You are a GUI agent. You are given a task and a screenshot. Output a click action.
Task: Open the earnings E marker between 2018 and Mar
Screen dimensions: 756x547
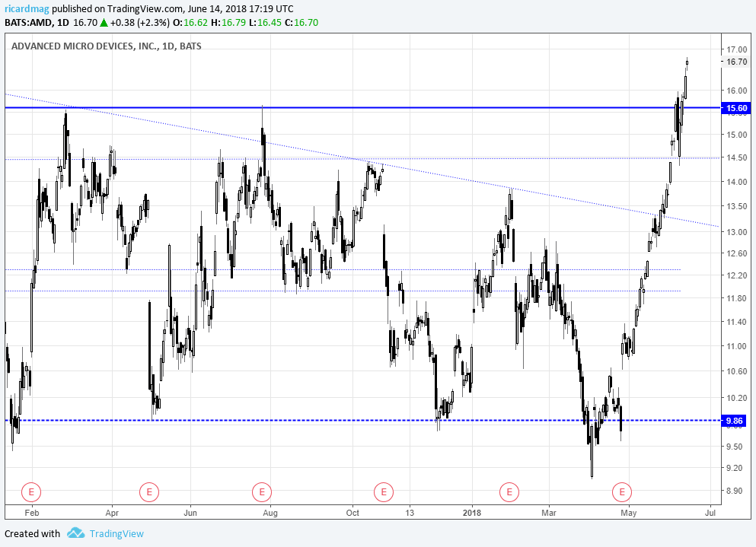click(x=509, y=492)
